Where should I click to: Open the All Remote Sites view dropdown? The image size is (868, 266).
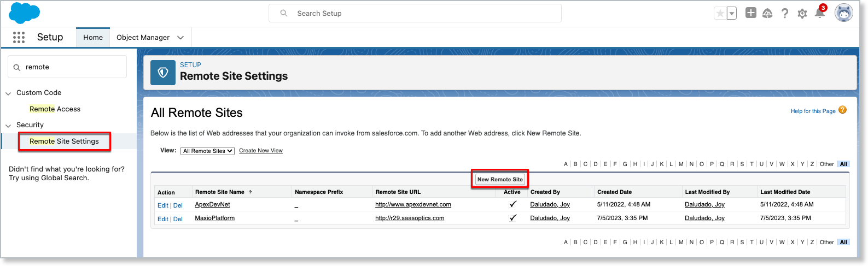click(207, 151)
